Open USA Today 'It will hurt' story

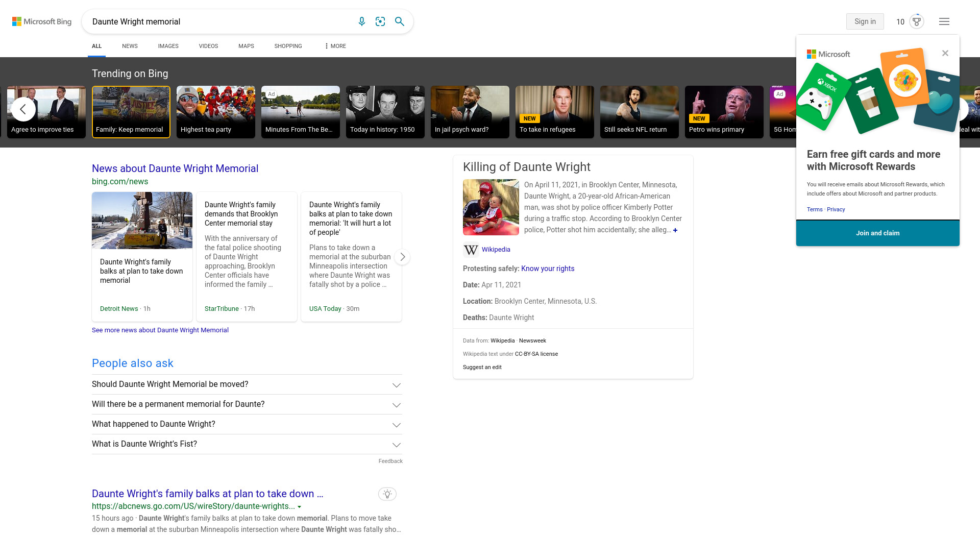pos(351,257)
